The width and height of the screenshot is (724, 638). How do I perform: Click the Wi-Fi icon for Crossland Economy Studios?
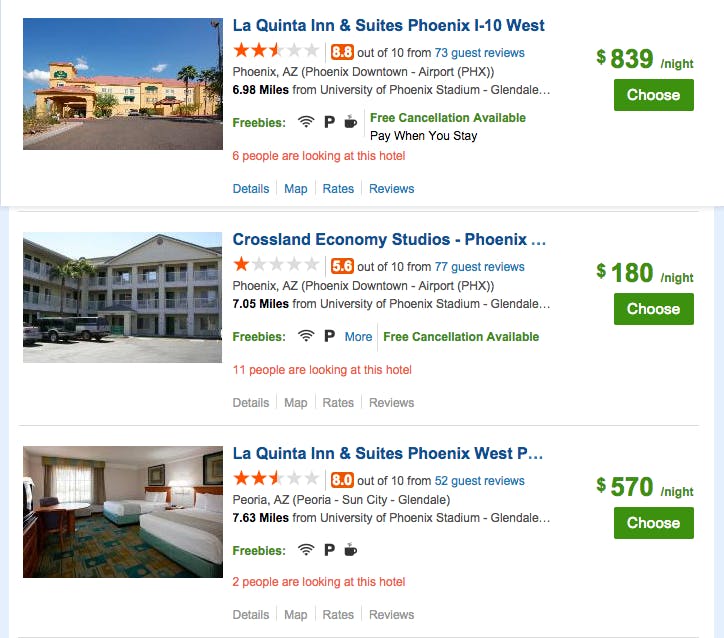pos(306,337)
